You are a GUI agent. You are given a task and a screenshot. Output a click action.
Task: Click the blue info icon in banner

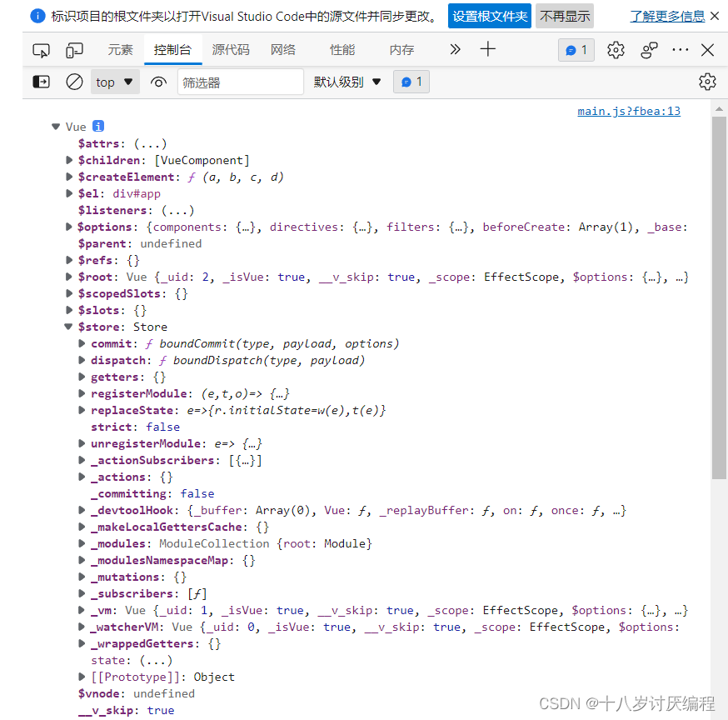click(37, 16)
